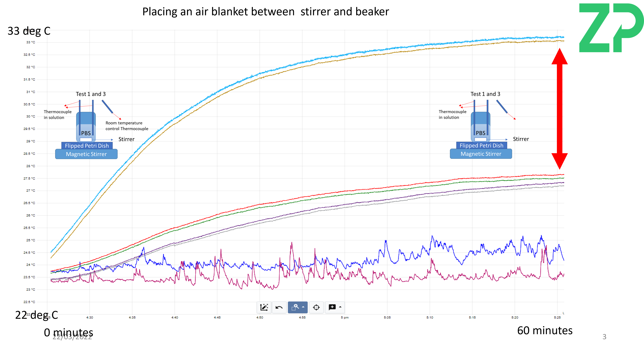Viewport: 644px width, 347px height.
Task: Select the magic-wand chart edit tool
Action: pyautogui.click(x=264, y=307)
